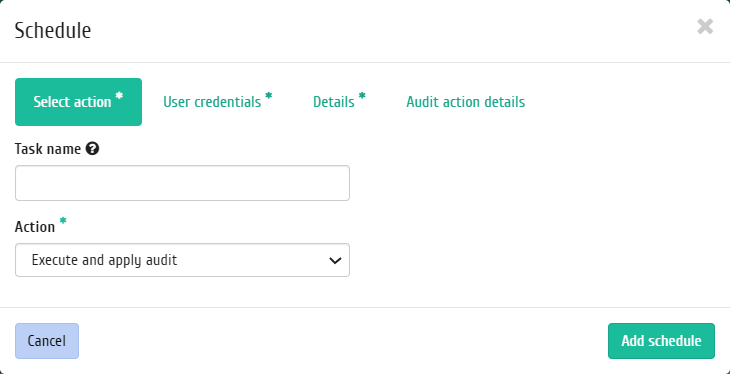Viewport: 730px width, 374px height.
Task: Click the Execute and apply audit option text
Action: pyautogui.click(x=104, y=260)
